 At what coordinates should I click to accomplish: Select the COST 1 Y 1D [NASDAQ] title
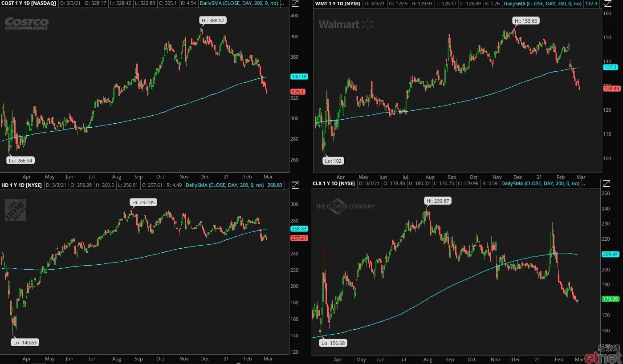pos(29,4)
